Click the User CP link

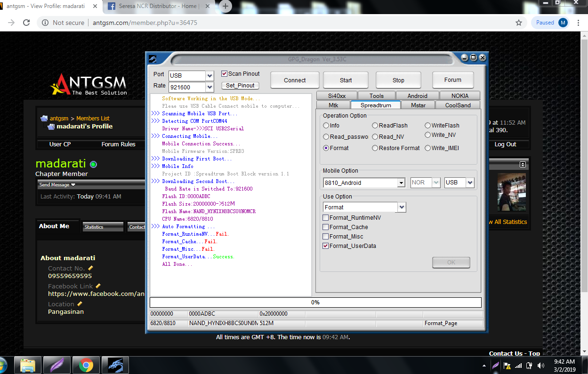coord(60,144)
